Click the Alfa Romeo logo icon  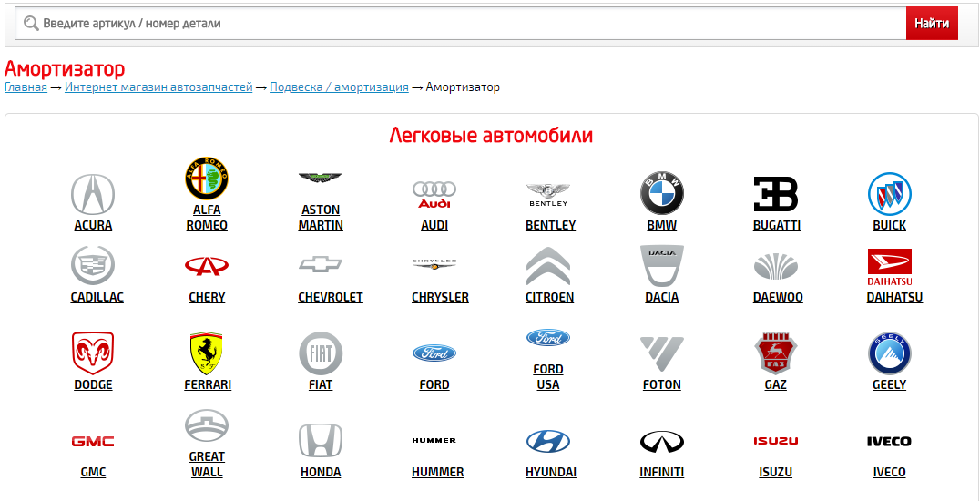coord(207,179)
